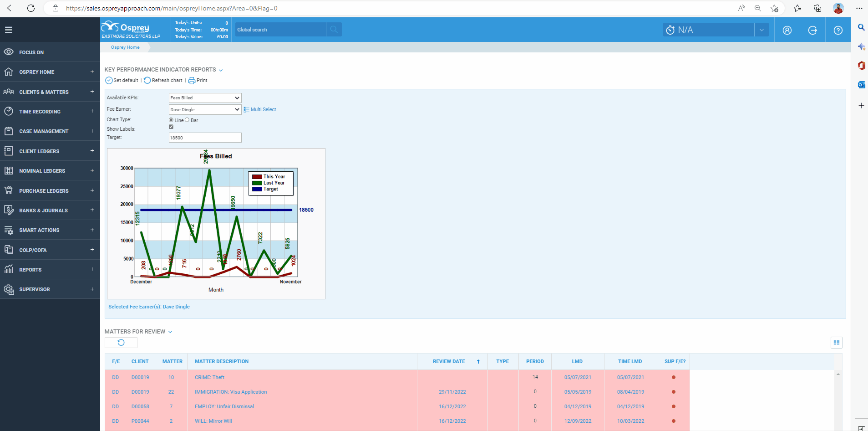Toggle the Show Labels checkbox

[x=171, y=127]
